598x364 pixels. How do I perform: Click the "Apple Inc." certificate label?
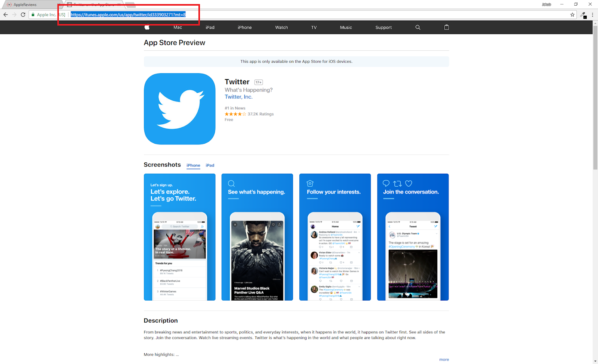[x=46, y=15]
